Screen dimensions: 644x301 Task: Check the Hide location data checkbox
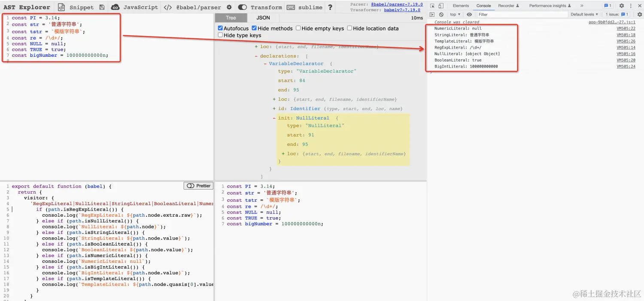tap(349, 28)
